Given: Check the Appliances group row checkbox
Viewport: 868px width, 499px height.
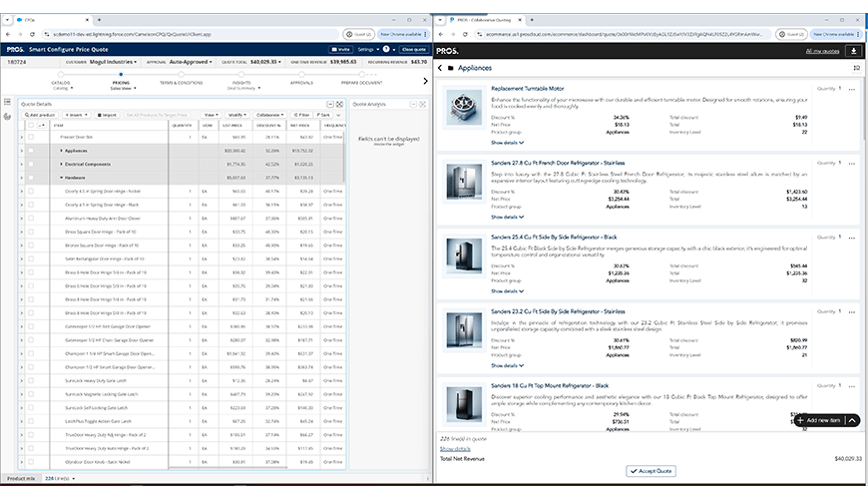Looking at the screenshot, I should click(x=31, y=151).
